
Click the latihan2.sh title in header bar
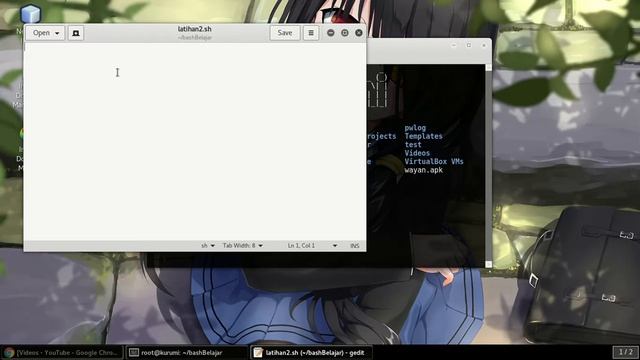pyautogui.click(x=195, y=29)
